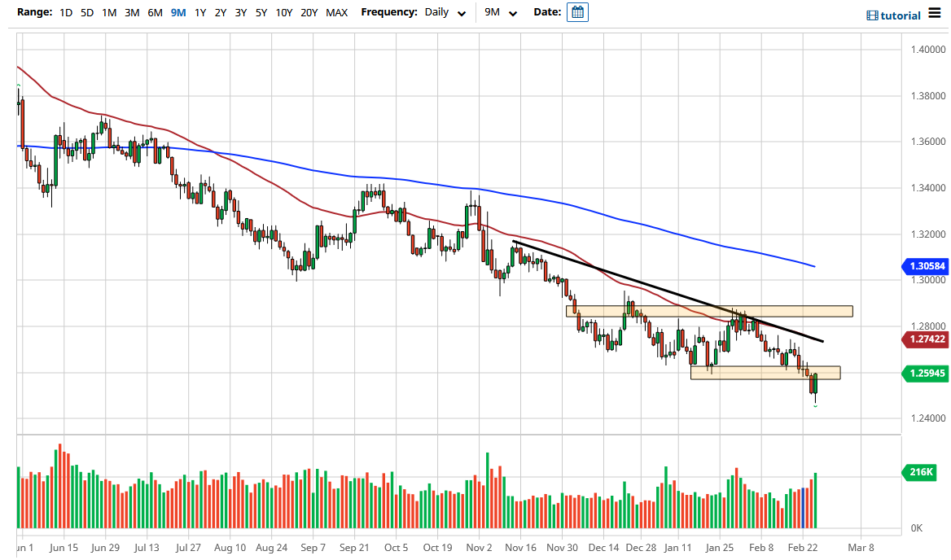Click the blue 1.30584 price tag
951x560 pixels.
pos(925,266)
